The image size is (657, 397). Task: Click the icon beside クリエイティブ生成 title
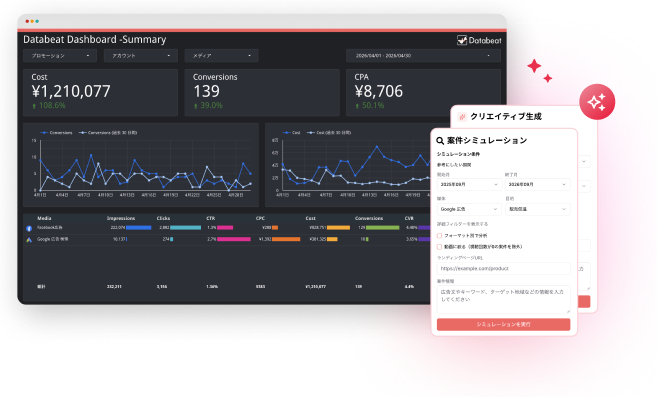click(462, 117)
